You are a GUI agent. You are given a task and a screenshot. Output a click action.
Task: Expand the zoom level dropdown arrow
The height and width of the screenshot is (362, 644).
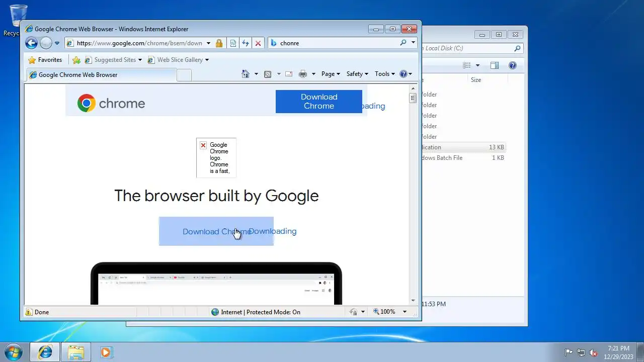pos(405,312)
